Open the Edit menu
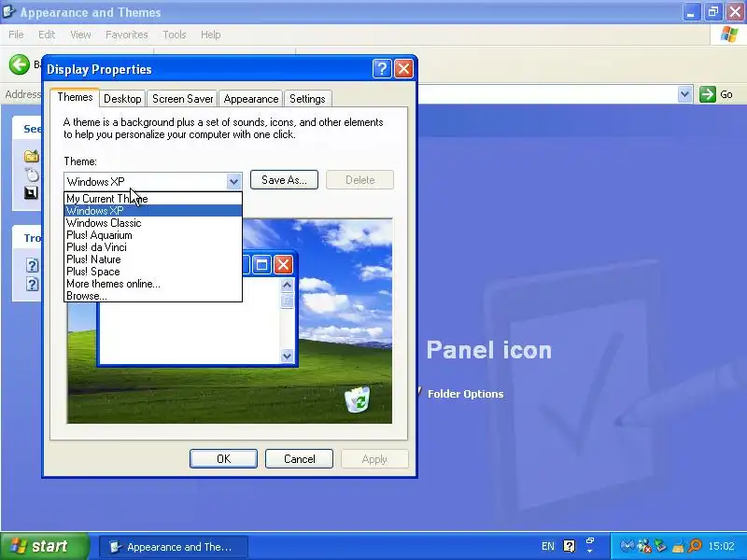747x560 pixels. [x=47, y=35]
